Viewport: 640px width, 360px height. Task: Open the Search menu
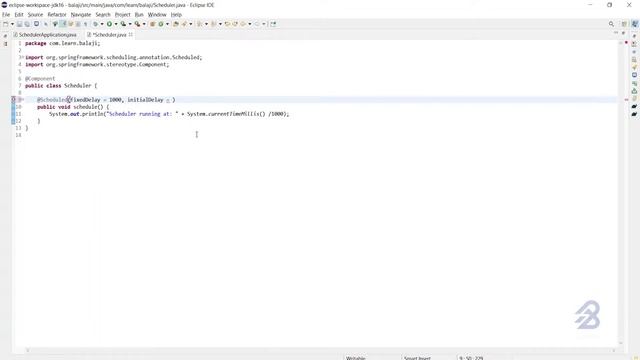pyautogui.click(x=103, y=15)
